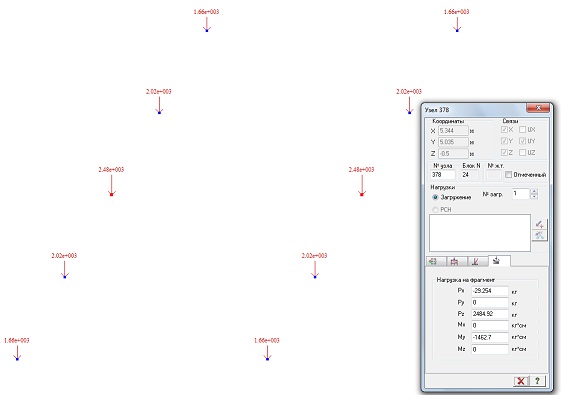Open help with the green question mark

(537, 381)
